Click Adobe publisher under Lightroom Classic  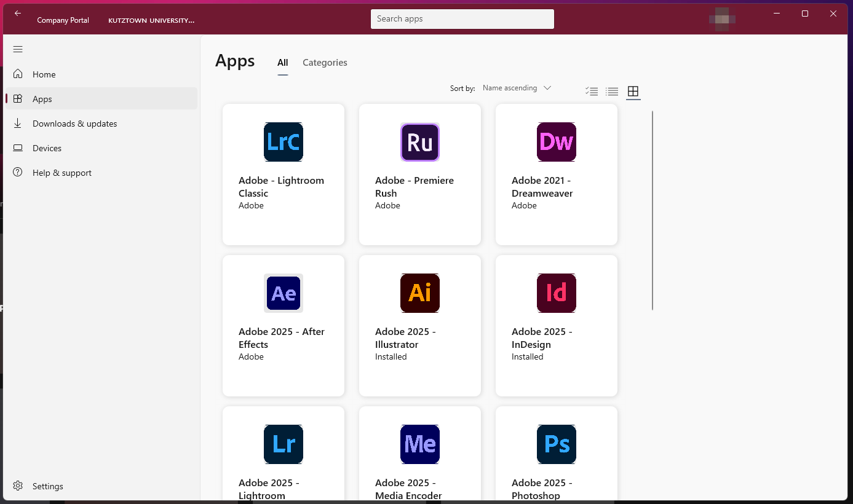pos(251,205)
